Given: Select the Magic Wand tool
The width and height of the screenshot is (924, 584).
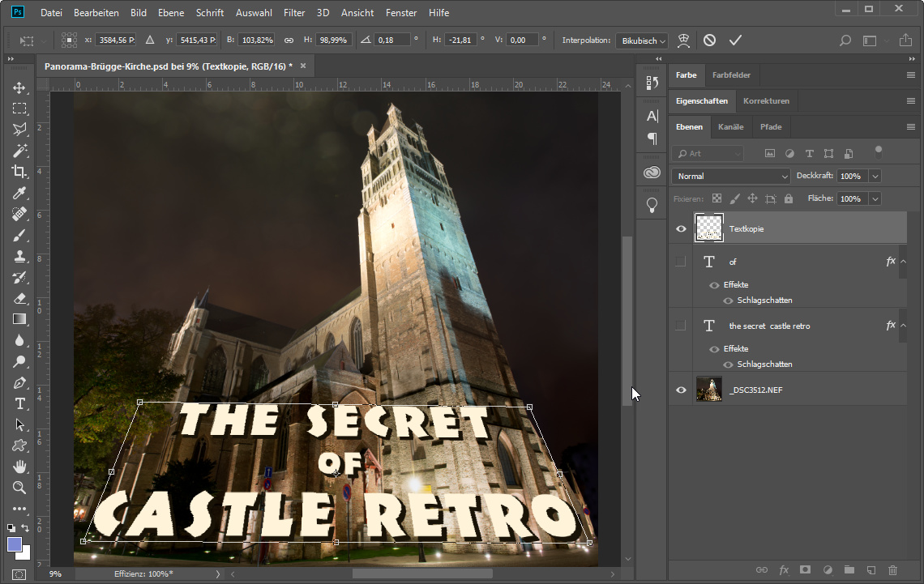Looking at the screenshot, I should point(19,151).
